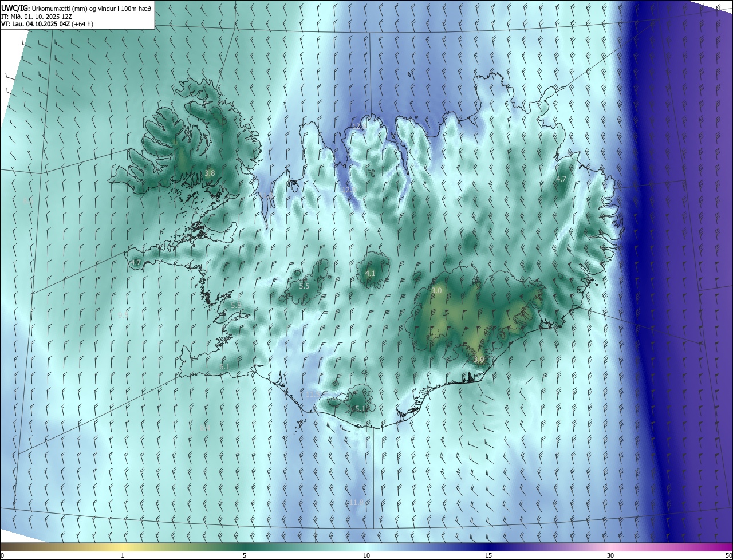Click the 30 tick on the color scale

point(610,555)
